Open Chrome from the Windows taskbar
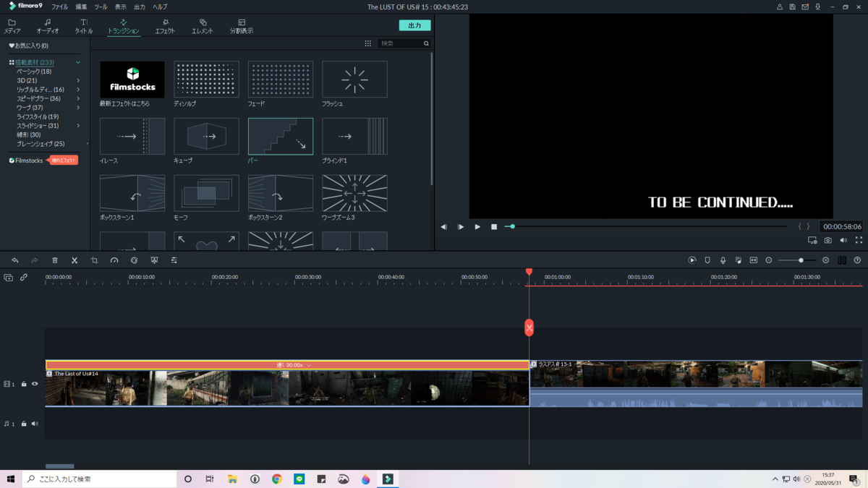868x488 pixels. [x=277, y=479]
